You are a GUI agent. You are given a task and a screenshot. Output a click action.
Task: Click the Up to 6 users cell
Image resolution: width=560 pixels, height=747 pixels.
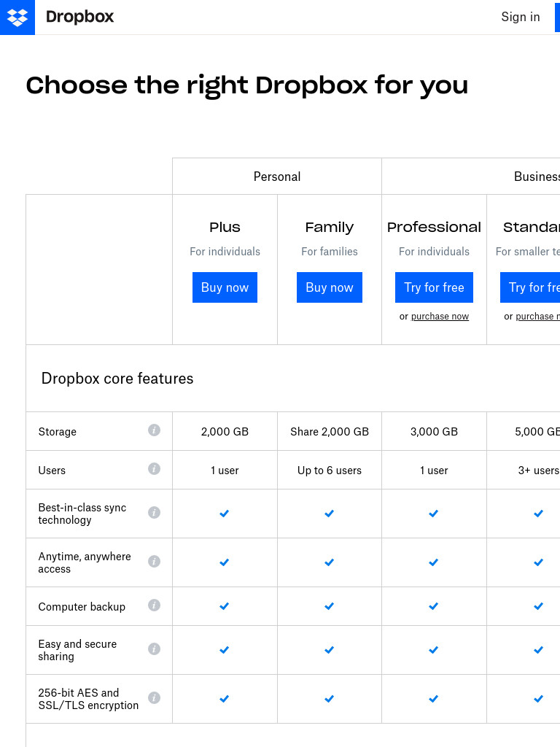[x=330, y=471]
